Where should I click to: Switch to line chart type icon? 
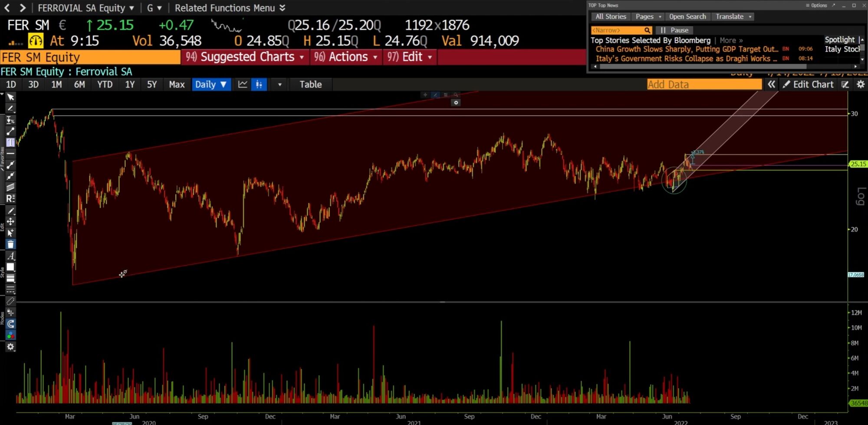pos(243,84)
